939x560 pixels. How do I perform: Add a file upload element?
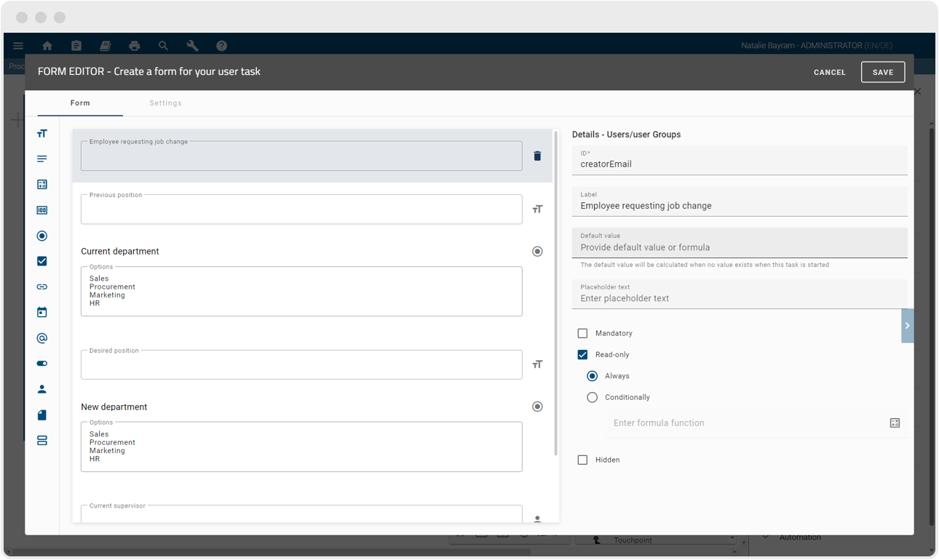click(x=42, y=415)
